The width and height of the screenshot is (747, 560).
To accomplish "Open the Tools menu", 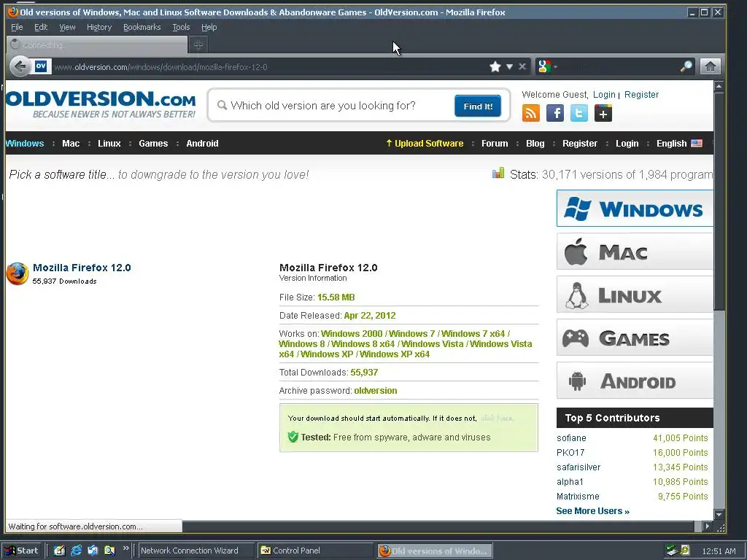I will coord(181,27).
